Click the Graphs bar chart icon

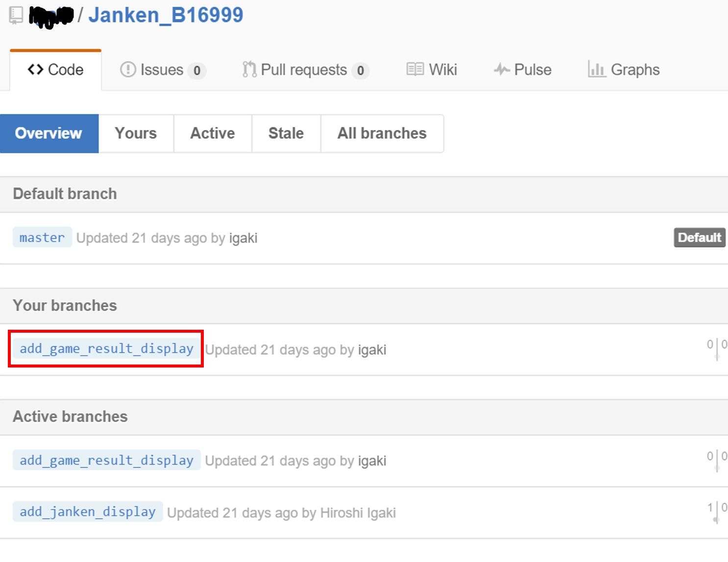pyautogui.click(x=596, y=70)
